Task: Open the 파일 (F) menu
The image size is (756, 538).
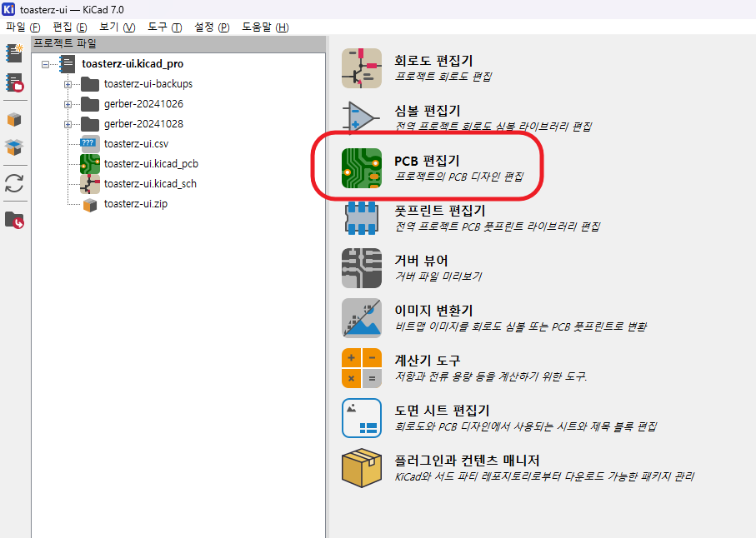Action: coord(23,27)
